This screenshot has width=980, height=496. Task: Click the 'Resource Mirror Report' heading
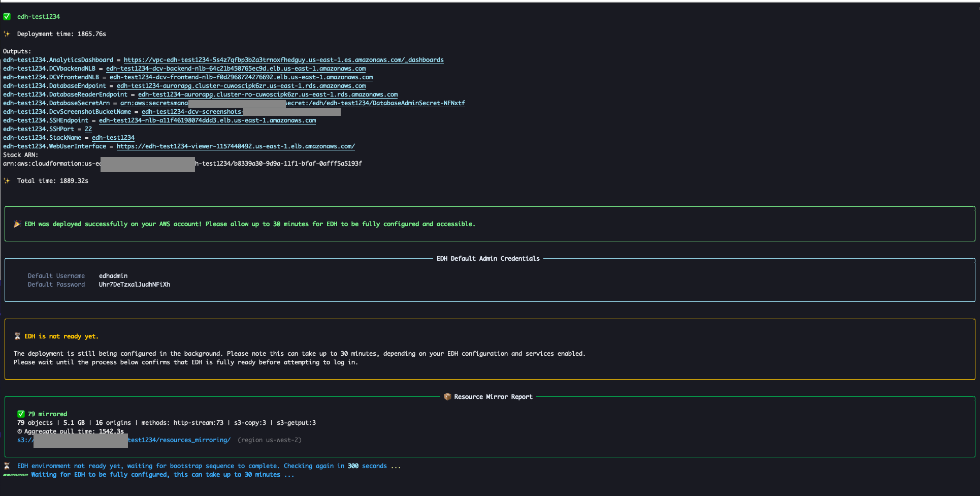click(493, 397)
